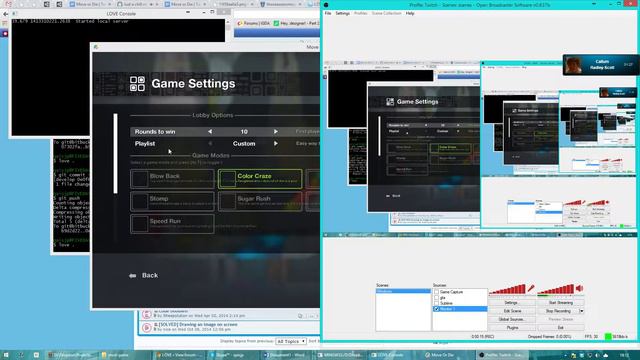Decrease Rounds to win with left arrow
The width and height of the screenshot is (640, 360).
tap(210, 131)
